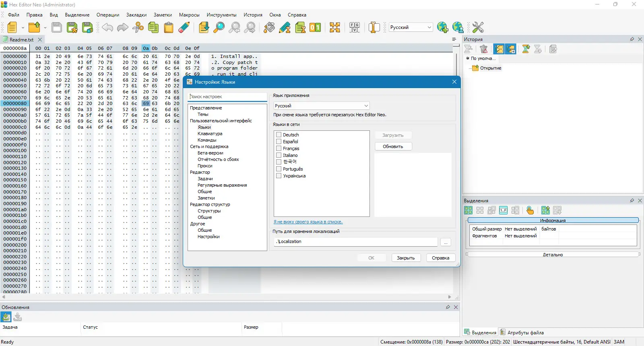Image resolution: width=644 pixels, height=346 pixels.
Task: Check the Français language checkbox
Action: click(279, 148)
